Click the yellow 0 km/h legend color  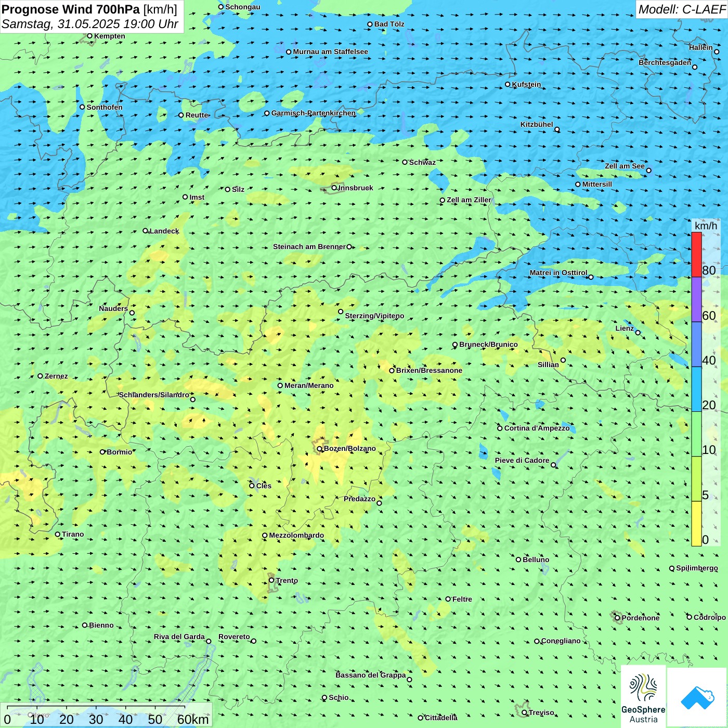696,524
